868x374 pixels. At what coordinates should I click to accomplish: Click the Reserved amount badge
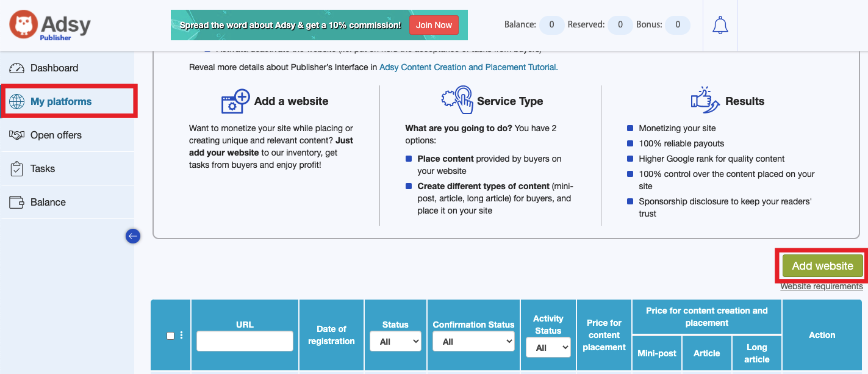620,25
